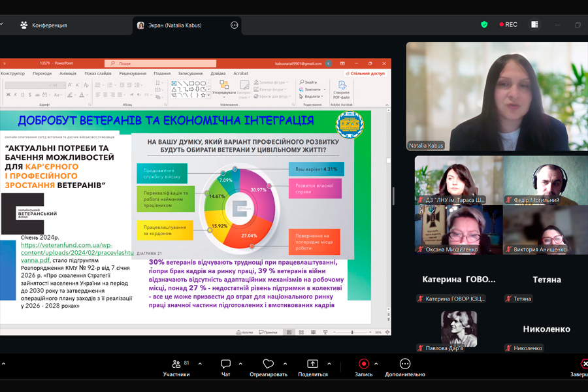Toggle underline formatting
Screen dimensions: 588x392
22,95
